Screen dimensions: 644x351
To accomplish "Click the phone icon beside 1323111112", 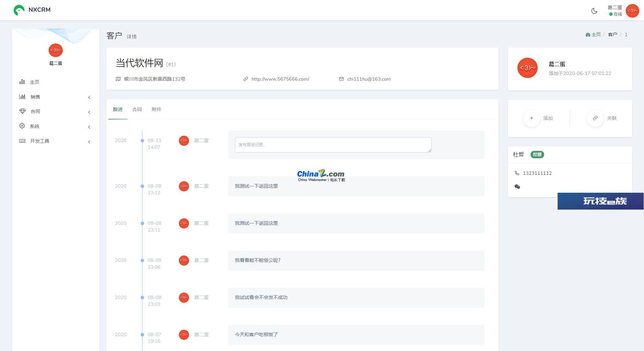I will click(x=517, y=173).
